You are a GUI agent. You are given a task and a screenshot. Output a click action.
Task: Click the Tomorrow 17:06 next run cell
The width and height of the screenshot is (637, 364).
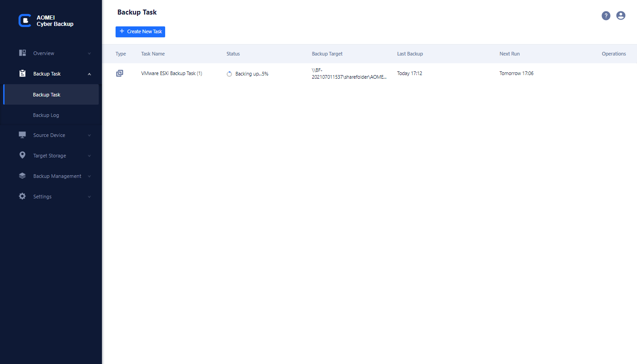[516, 73]
